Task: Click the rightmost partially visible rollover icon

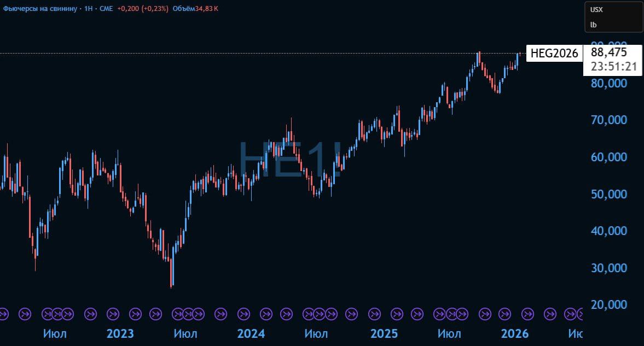Action: point(580,314)
